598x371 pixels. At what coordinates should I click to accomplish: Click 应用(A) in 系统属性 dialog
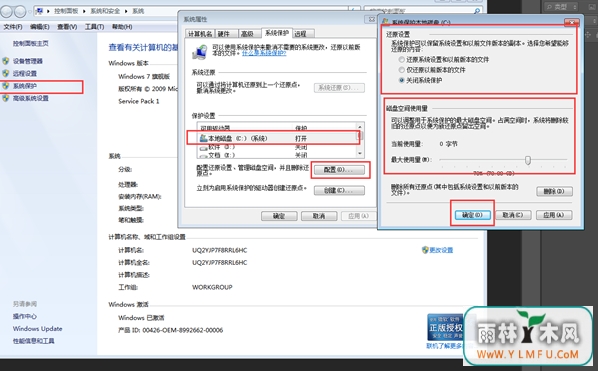[x=358, y=216]
